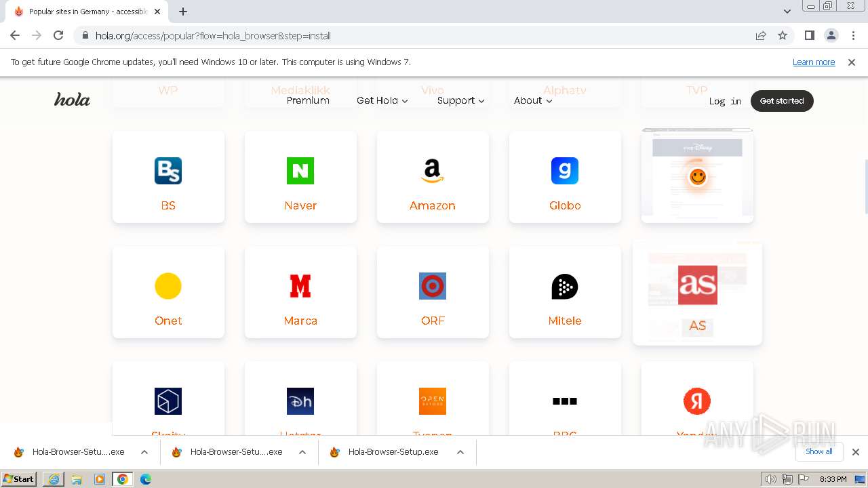Open the Learn more link
The height and width of the screenshot is (488, 868).
[x=814, y=62]
